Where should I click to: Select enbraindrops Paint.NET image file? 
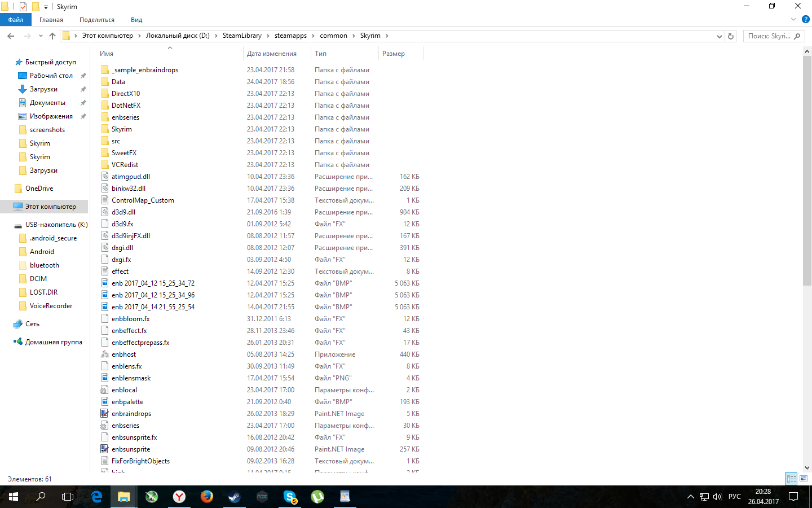point(131,414)
